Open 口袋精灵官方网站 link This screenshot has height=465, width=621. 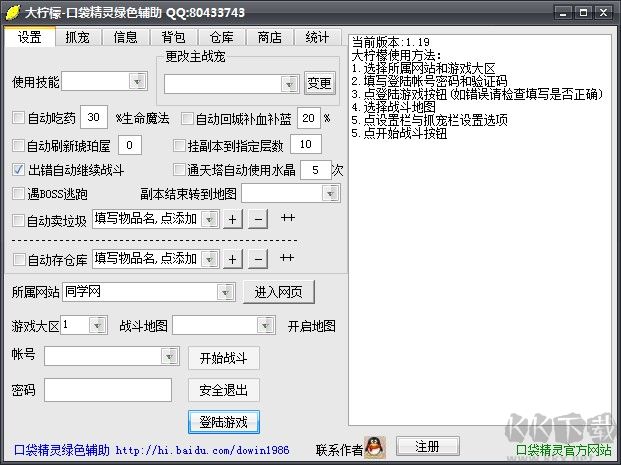coord(564,450)
